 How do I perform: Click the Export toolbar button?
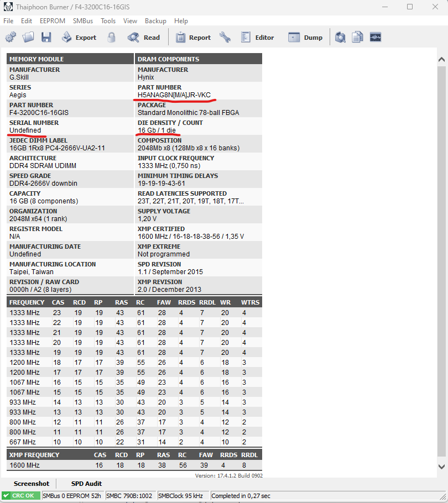79,37
